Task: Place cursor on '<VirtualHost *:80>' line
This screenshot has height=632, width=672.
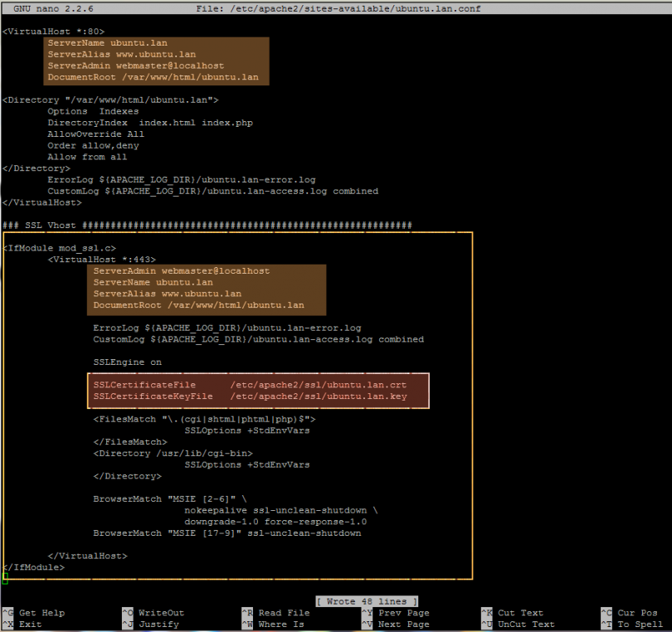Action: click(54, 32)
